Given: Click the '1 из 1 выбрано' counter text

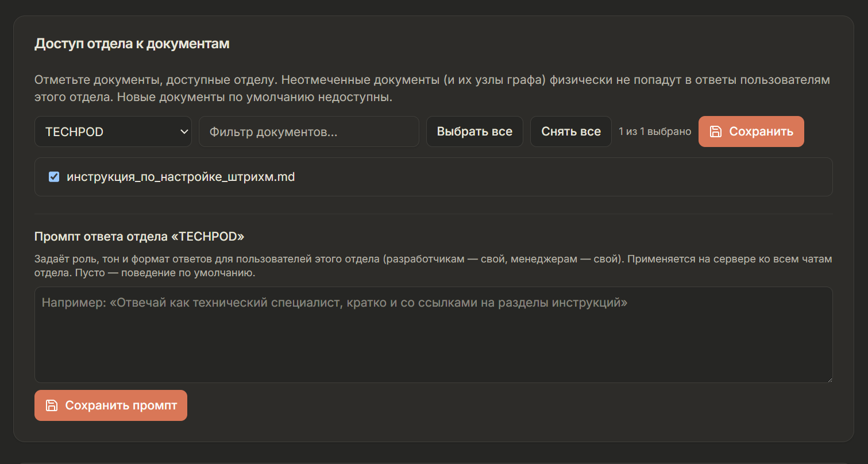Looking at the screenshot, I should pyautogui.click(x=655, y=132).
